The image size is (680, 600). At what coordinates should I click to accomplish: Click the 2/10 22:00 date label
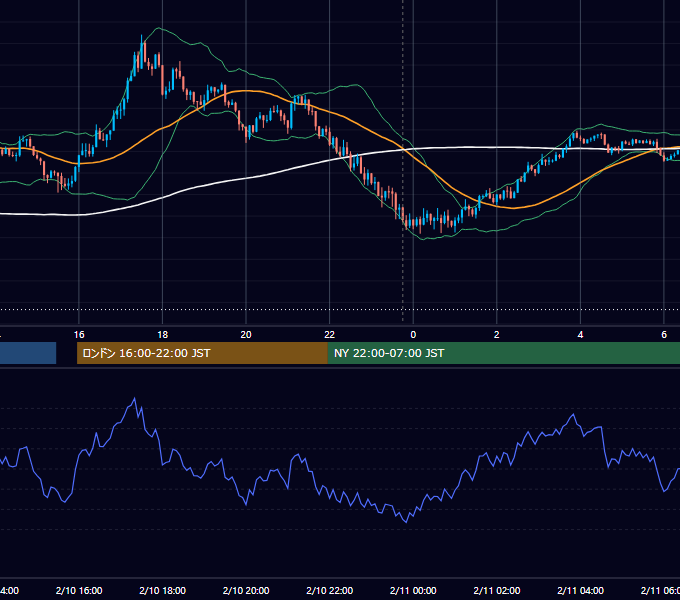(x=330, y=590)
